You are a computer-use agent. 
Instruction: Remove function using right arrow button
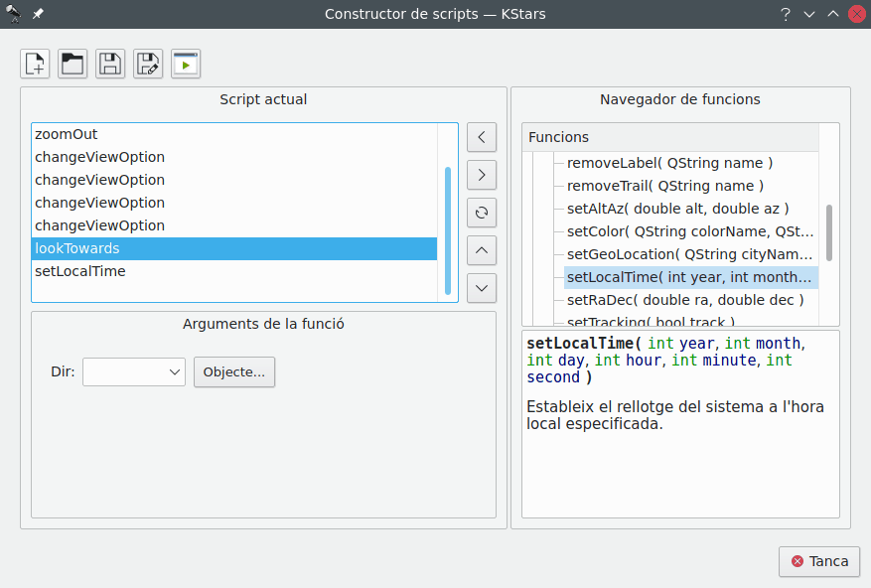pos(481,175)
